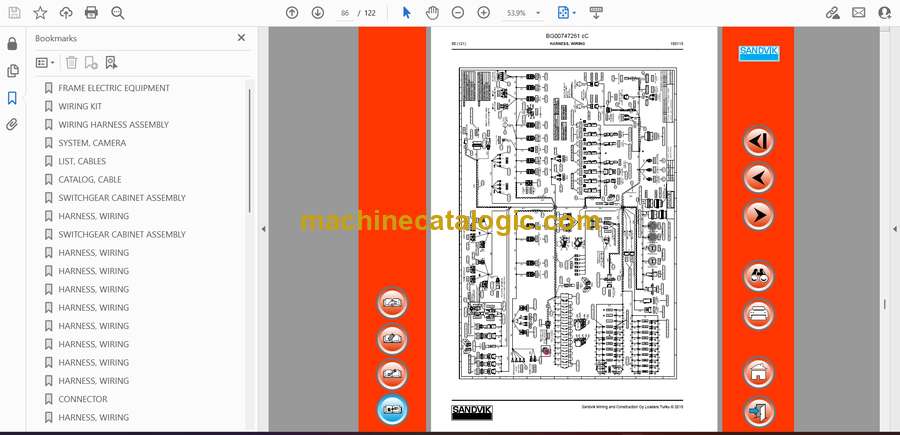This screenshot has width=900, height=435.
Task: Star this file with the bookmark star icon
Action: [40, 13]
